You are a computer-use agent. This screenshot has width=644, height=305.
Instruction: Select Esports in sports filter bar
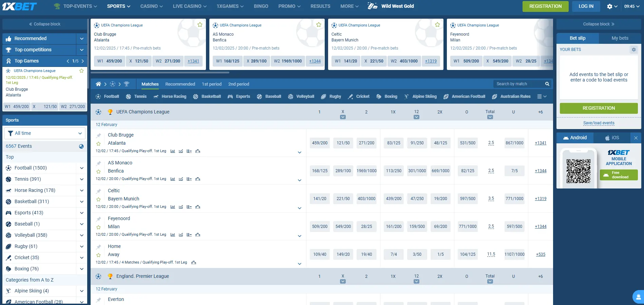tap(239, 96)
